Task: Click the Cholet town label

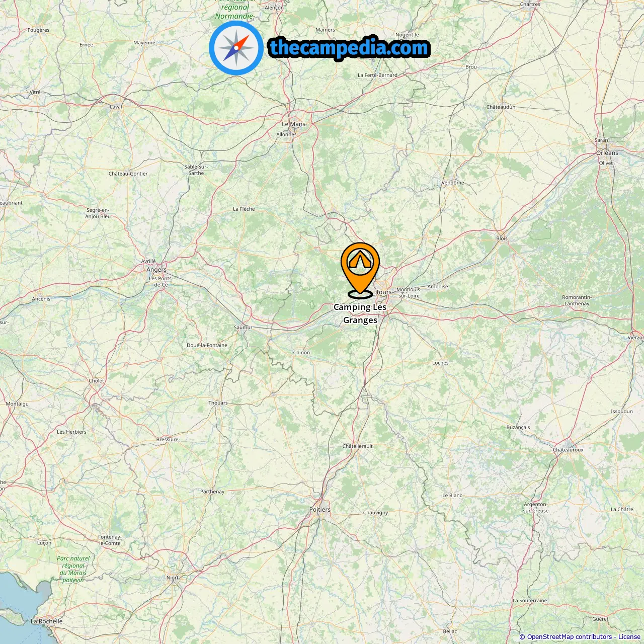Action: click(x=97, y=381)
